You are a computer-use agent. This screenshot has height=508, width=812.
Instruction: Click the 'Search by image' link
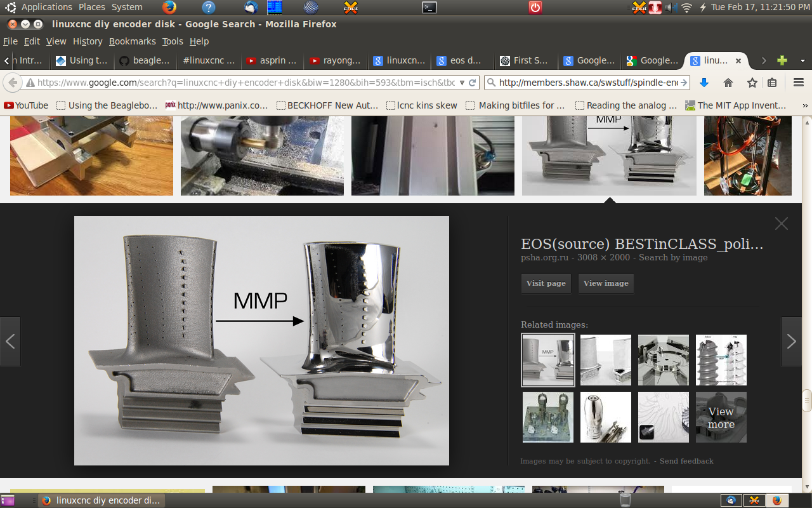coord(673,257)
